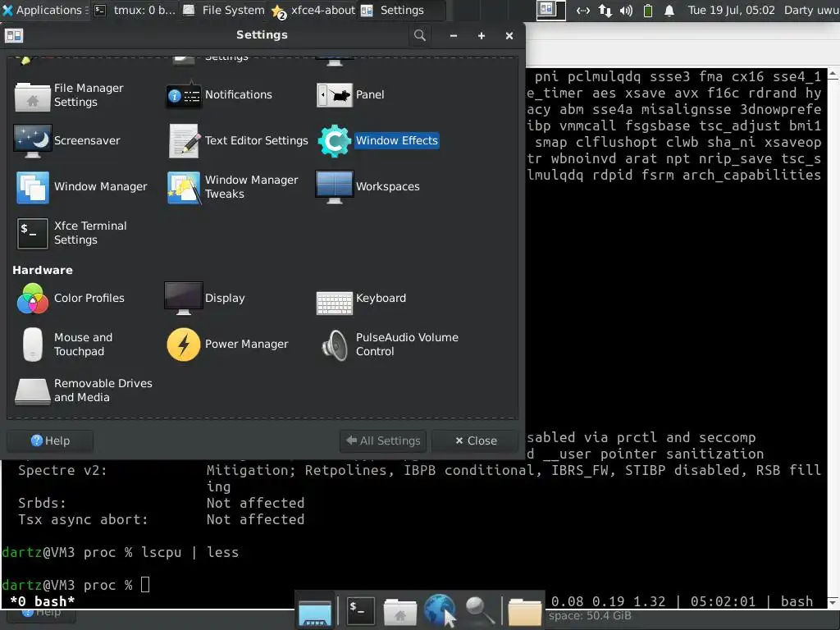Open Xfce Terminal Settings
840x630 pixels.
(72, 233)
